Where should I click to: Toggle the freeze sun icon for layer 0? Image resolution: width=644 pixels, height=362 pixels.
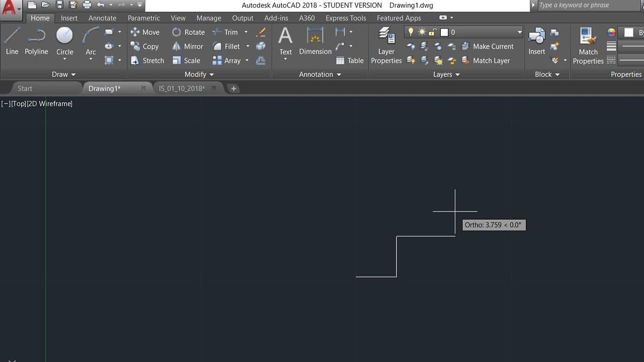422,32
